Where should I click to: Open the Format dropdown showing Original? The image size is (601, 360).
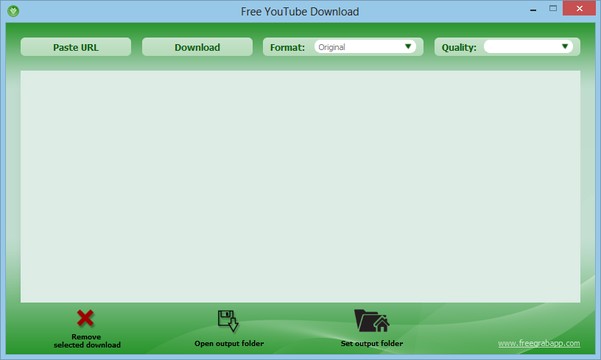point(365,47)
